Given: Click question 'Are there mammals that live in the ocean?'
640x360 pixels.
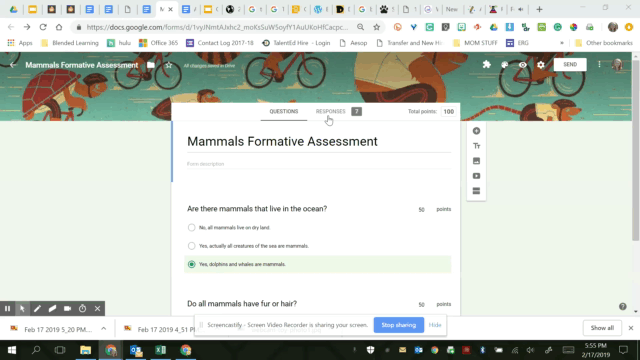Looking at the screenshot, I should click(x=257, y=209).
